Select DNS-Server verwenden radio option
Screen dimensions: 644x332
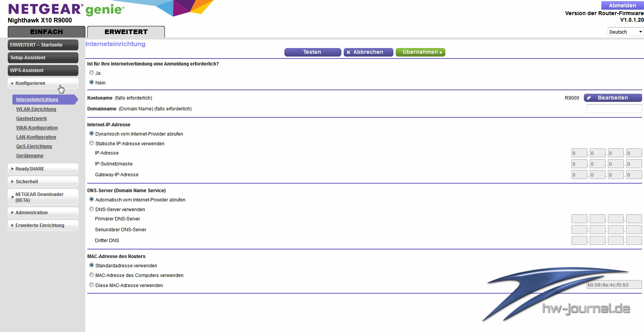tap(92, 209)
